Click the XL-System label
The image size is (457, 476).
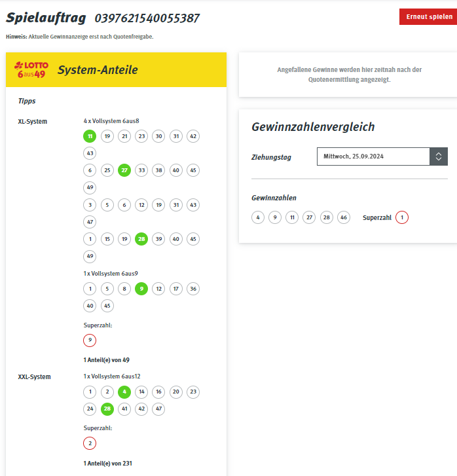(33, 121)
